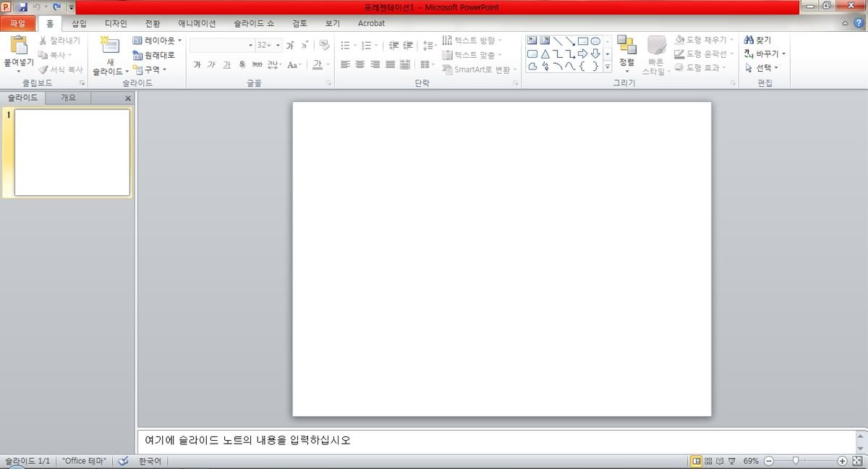Switch to the 디자인 (Design) tab

(x=116, y=23)
